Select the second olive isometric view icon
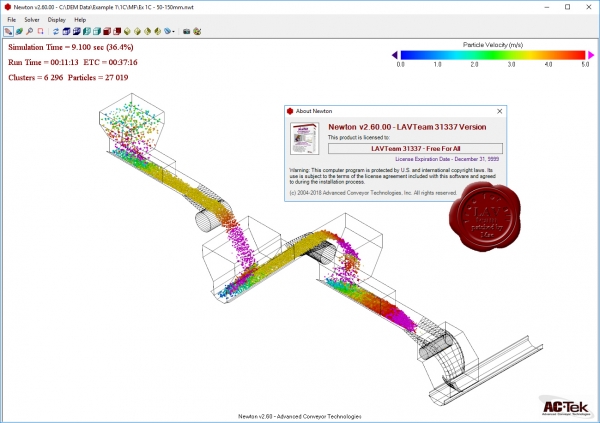The height and width of the screenshot is (423, 600). pyautogui.click(x=137, y=31)
